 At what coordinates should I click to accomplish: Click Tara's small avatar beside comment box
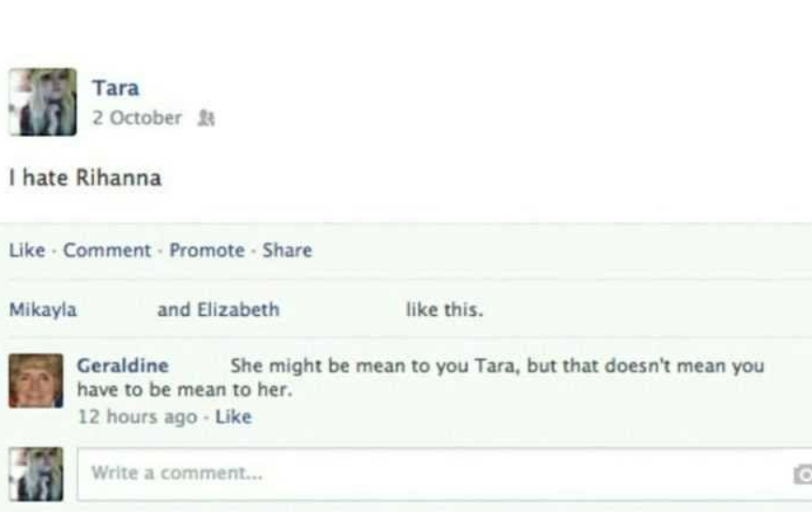36,474
